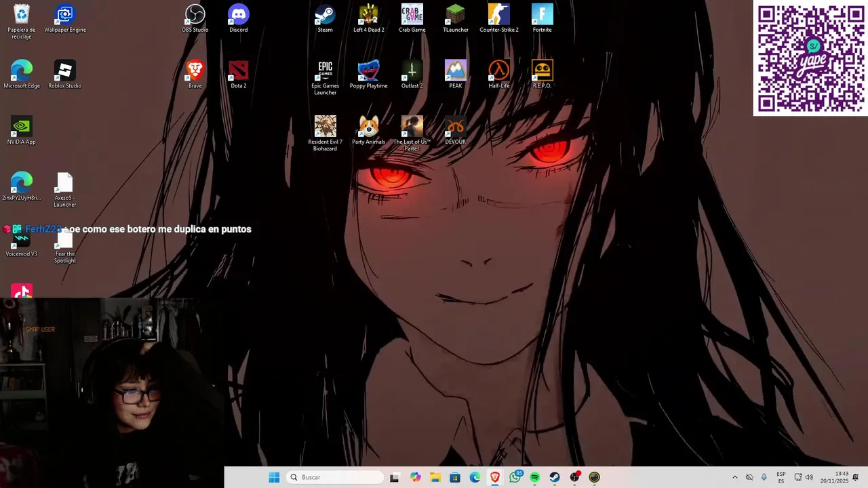Switch to Brave in the taskbar
Image resolution: width=868 pixels, height=488 pixels.
pos(495,477)
